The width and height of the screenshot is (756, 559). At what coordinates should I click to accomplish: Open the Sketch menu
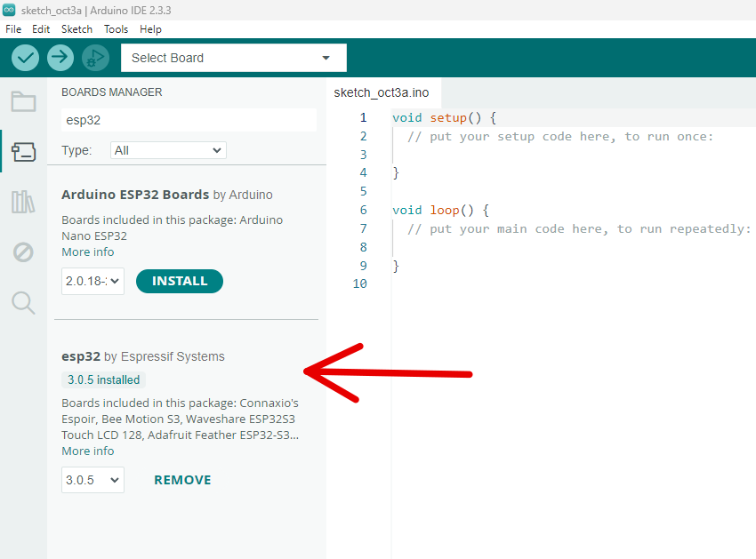76,29
